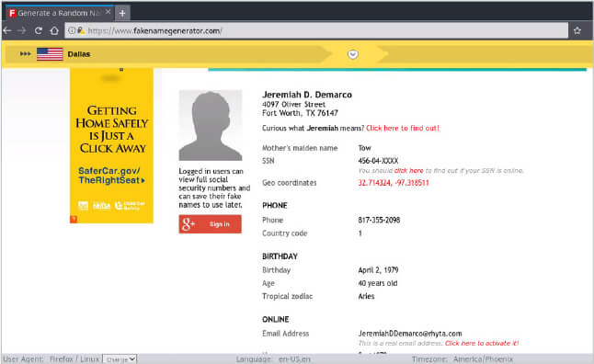The height and width of the screenshot is (364, 594).
Task: Click the fakenamegenerator.com address bar
Action: tap(316, 30)
